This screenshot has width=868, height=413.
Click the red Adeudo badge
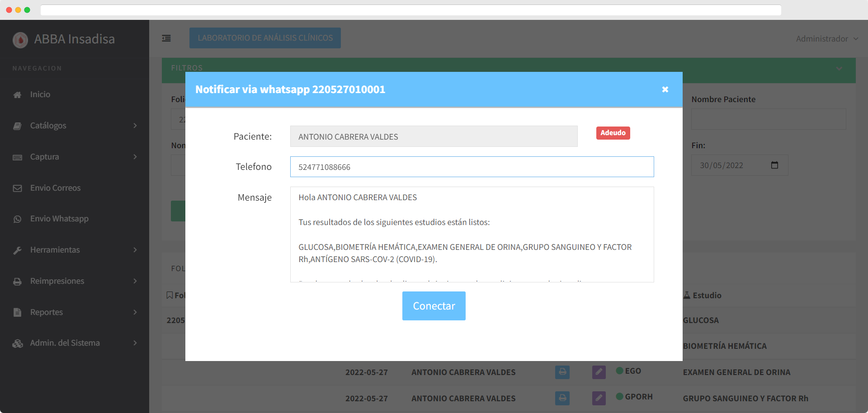click(613, 133)
